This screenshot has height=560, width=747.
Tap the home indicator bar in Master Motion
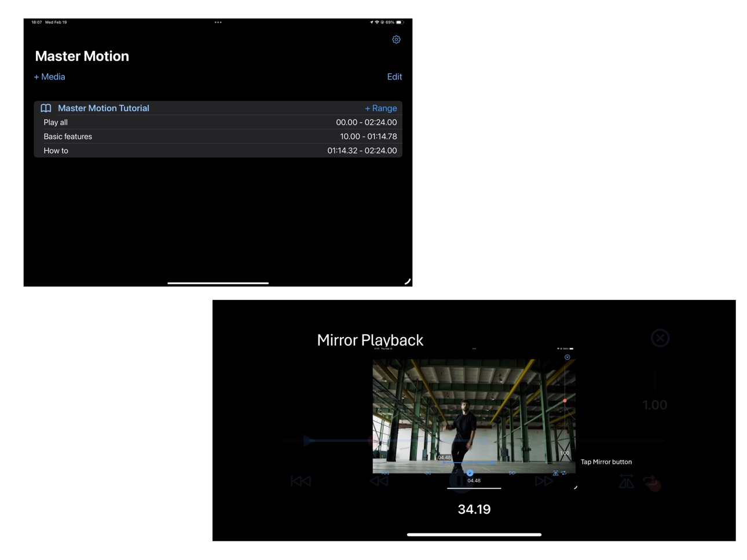[218, 283]
